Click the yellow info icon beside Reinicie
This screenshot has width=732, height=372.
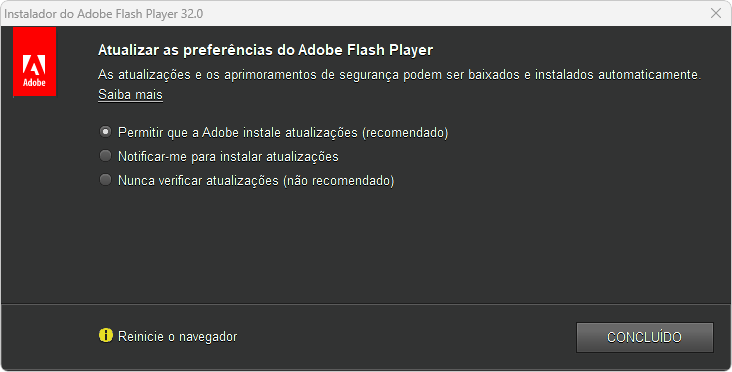(x=106, y=335)
